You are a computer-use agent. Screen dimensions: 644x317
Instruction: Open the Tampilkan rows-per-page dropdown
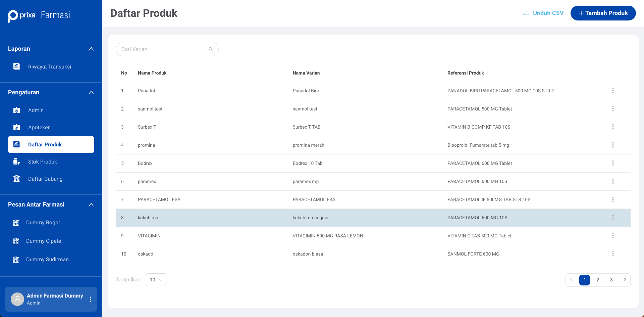pos(156,280)
